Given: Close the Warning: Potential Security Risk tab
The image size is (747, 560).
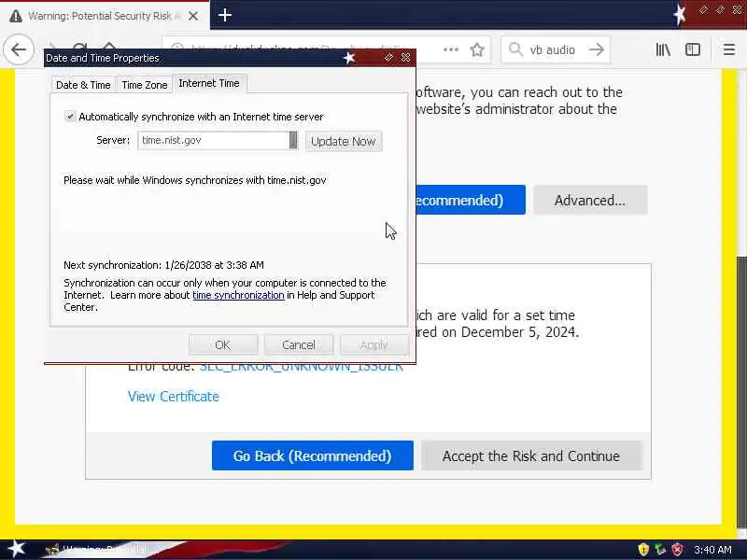Looking at the screenshot, I should point(193,16).
